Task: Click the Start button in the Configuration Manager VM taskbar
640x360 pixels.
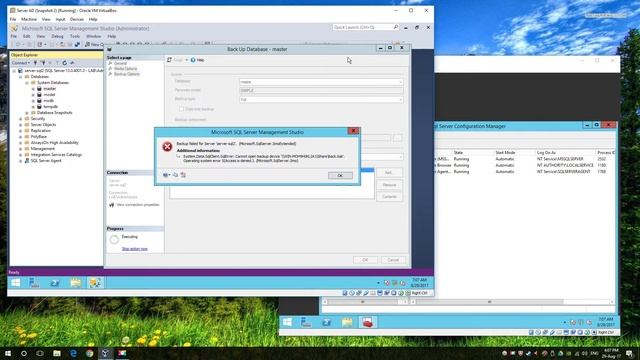Action: pos(287,322)
